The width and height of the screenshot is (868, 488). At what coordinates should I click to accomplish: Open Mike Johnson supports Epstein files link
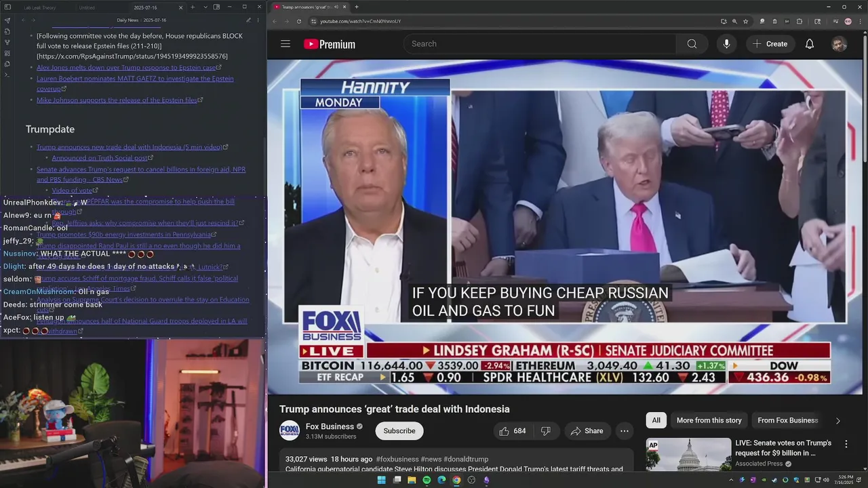117,100
